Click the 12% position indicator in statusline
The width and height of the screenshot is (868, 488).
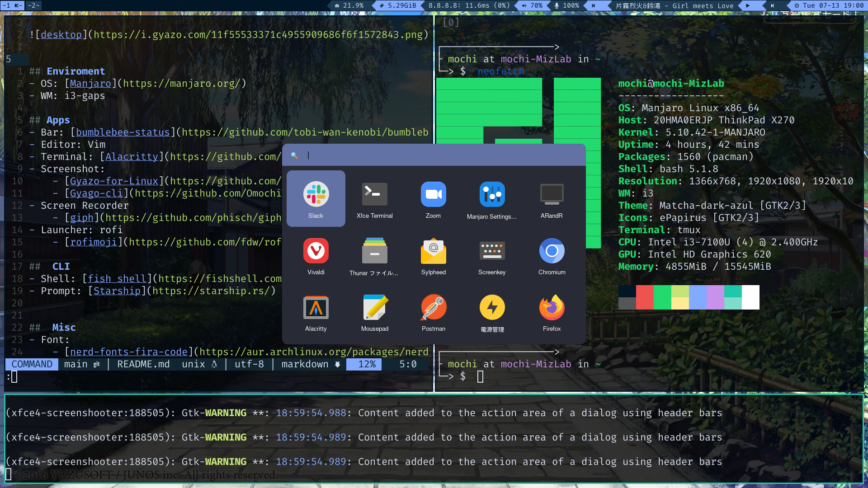click(x=364, y=364)
